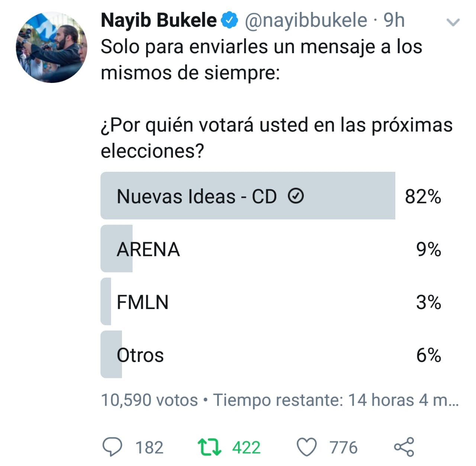Viewport: 476px width, 466px height.
Task: Click the 10,590 votos count
Action: coord(149,400)
